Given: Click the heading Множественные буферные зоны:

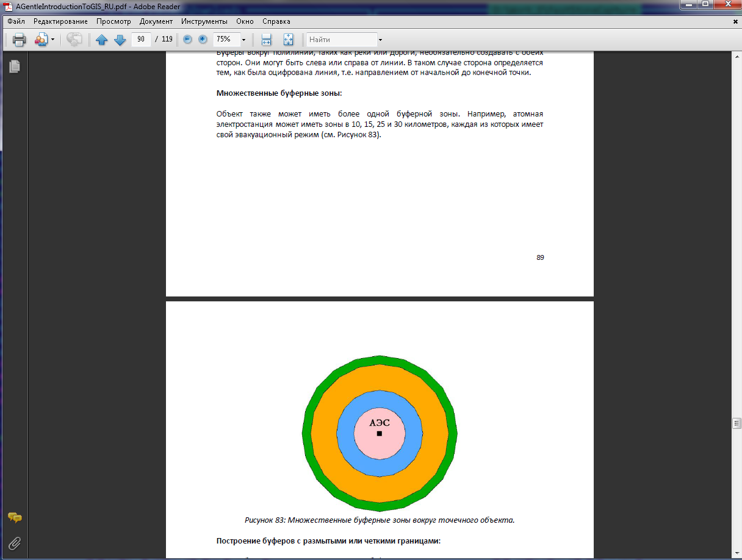Looking at the screenshot, I should click(x=279, y=93).
